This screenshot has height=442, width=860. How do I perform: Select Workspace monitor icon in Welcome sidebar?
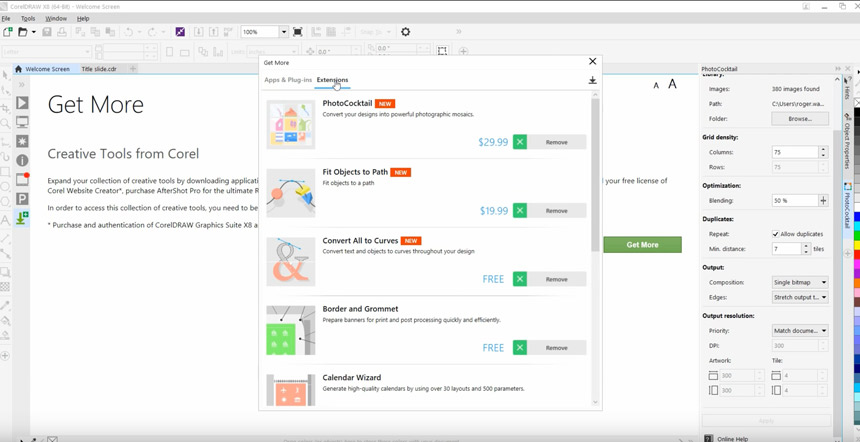[22, 122]
